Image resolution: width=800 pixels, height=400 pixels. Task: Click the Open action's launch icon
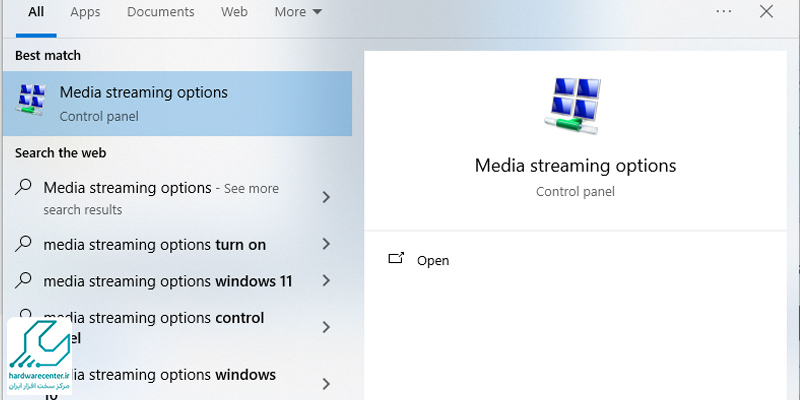[x=396, y=258]
